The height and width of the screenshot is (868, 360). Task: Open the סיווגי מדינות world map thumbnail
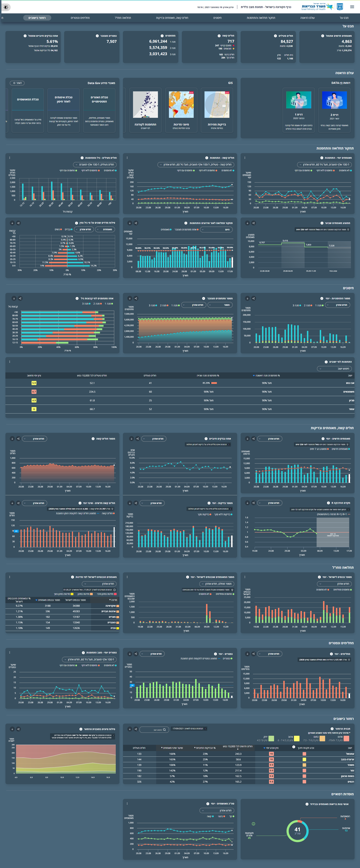point(181,109)
